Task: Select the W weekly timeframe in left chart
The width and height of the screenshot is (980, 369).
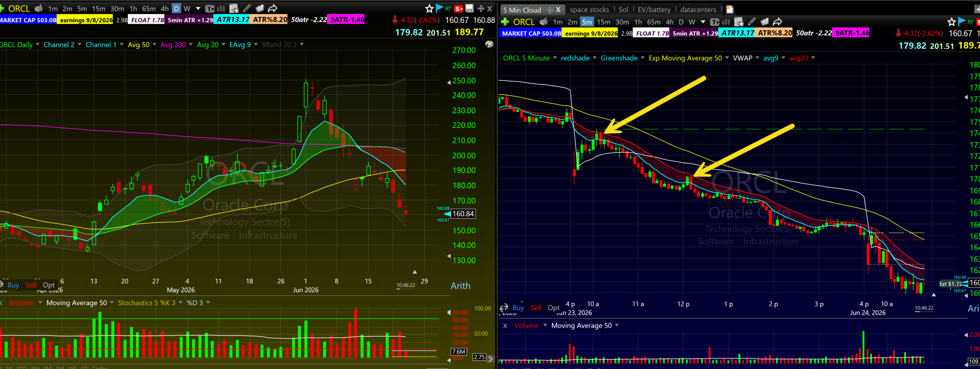Action: [x=187, y=8]
